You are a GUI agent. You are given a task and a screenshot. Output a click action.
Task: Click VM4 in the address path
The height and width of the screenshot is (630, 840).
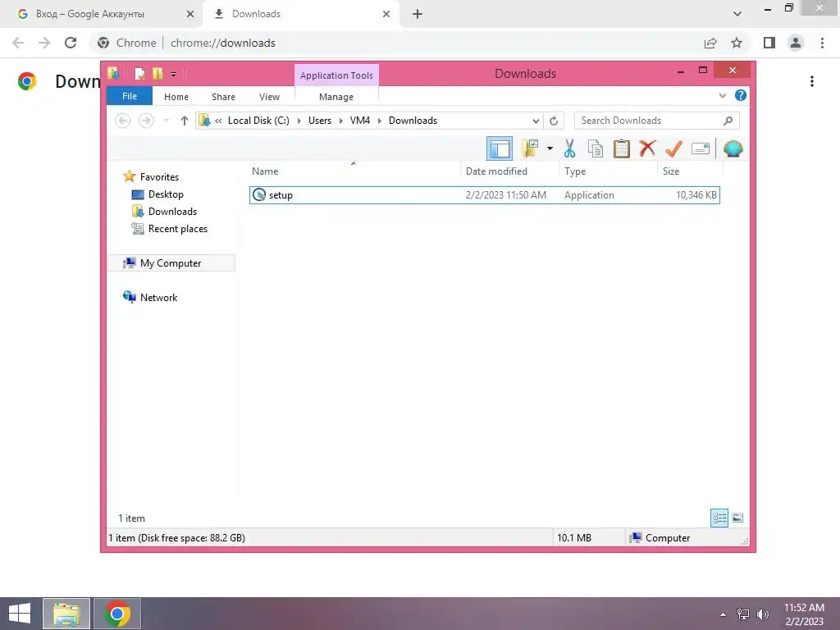point(360,121)
